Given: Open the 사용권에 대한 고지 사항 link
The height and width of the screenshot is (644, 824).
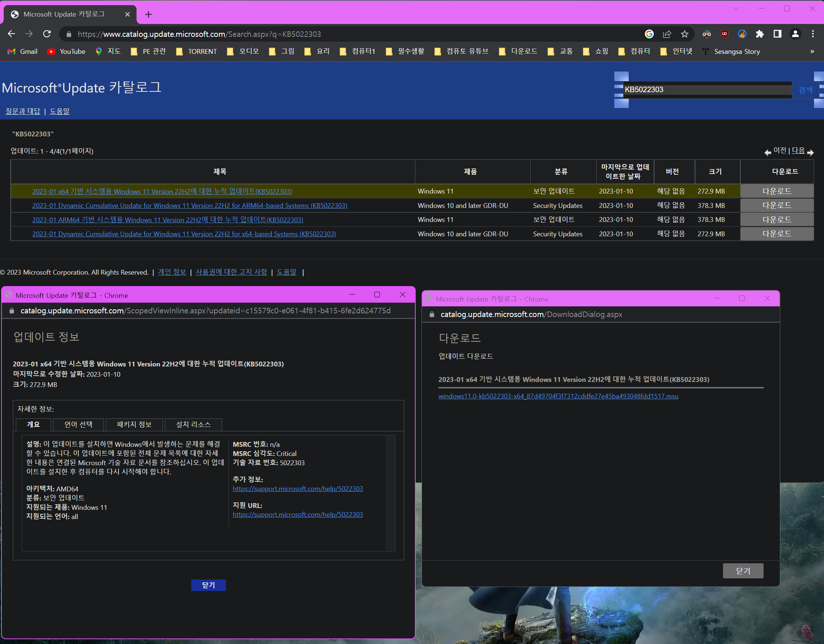Looking at the screenshot, I should [231, 272].
